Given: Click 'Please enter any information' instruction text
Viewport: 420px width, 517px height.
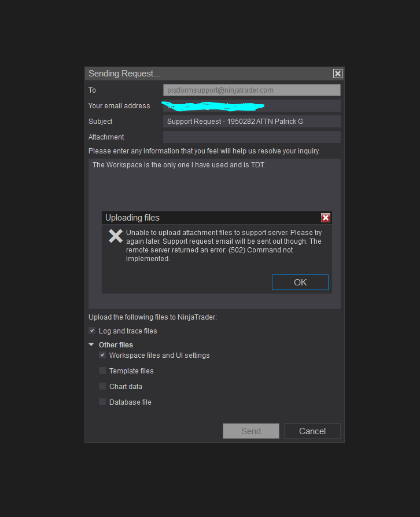Looking at the screenshot, I should pos(204,151).
